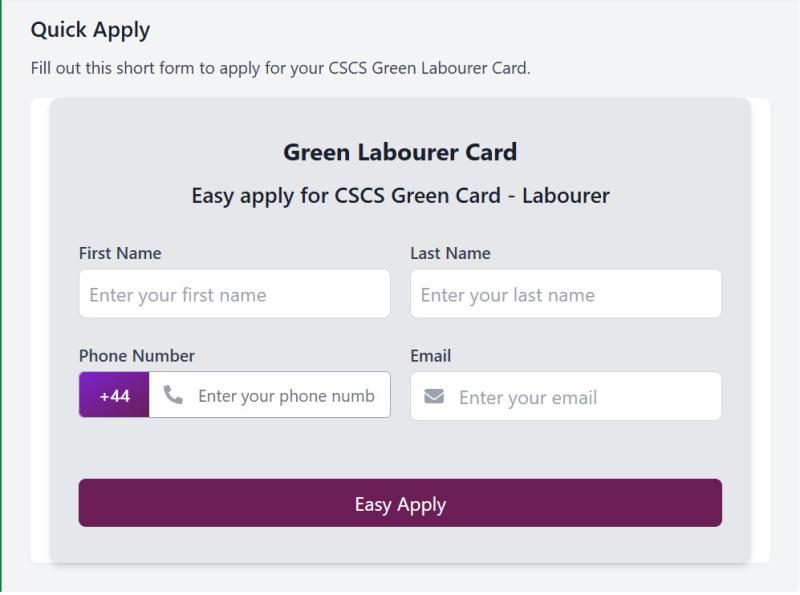Click the Last Name label

point(450,253)
